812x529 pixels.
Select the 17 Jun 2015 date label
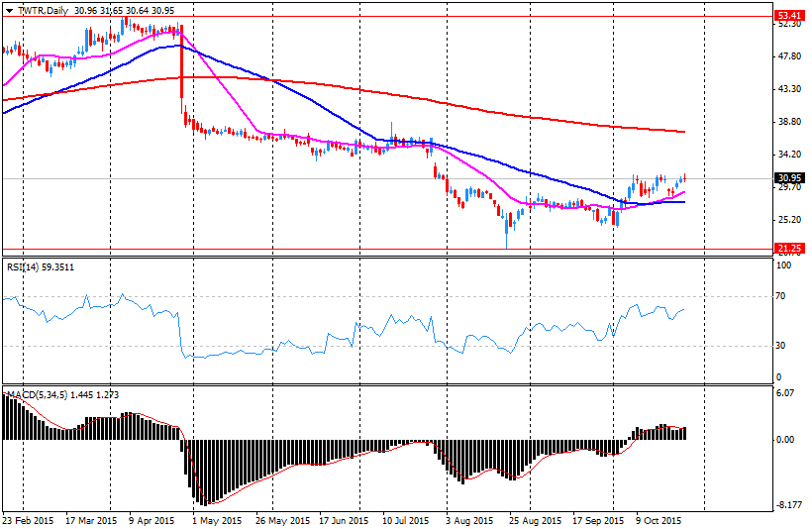coord(344,520)
